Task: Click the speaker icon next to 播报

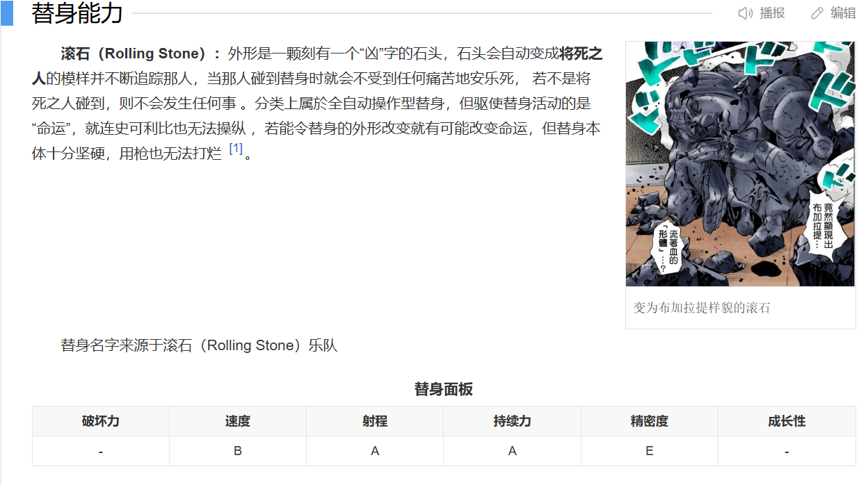Action: pos(746,13)
